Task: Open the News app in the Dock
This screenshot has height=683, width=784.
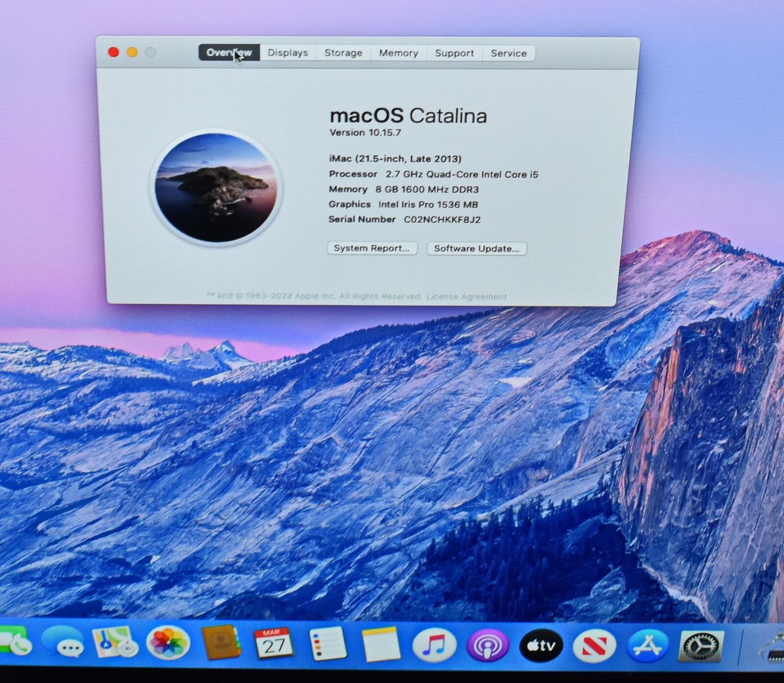Action: pos(594,646)
